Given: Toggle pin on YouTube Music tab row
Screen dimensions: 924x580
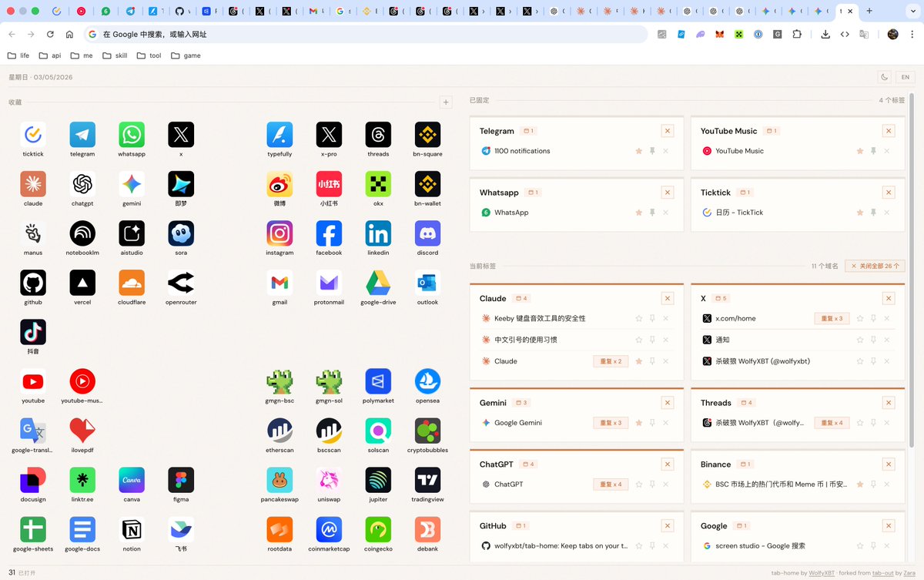Looking at the screenshot, I should (873, 151).
